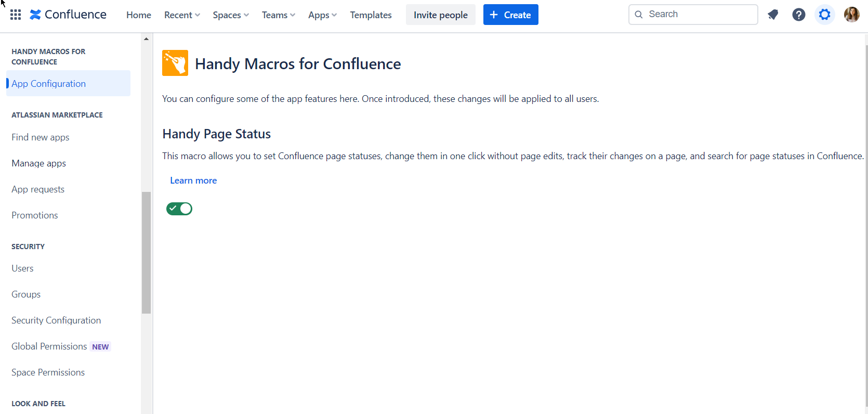868x414 pixels.
Task: Click the blue Create button
Action: [x=511, y=15]
